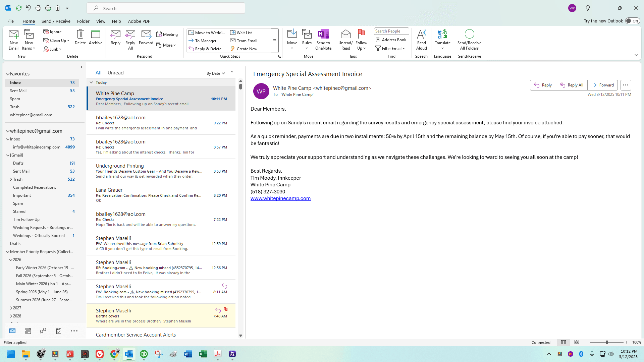Open the www.whitepinecamp.com link
This screenshot has height=362, width=644.
click(280, 198)
